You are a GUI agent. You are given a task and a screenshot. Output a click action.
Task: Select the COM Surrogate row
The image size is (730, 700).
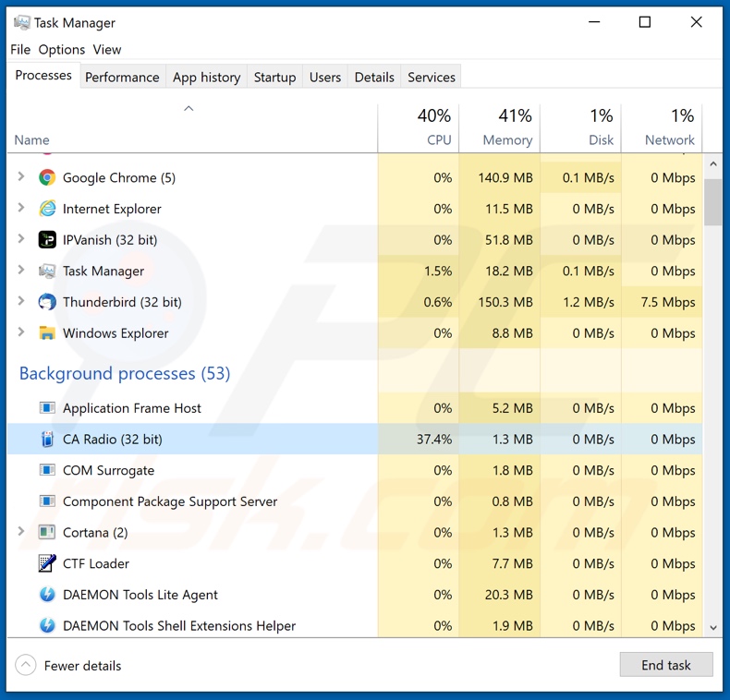pyautogui.click(x=354, y=470)
